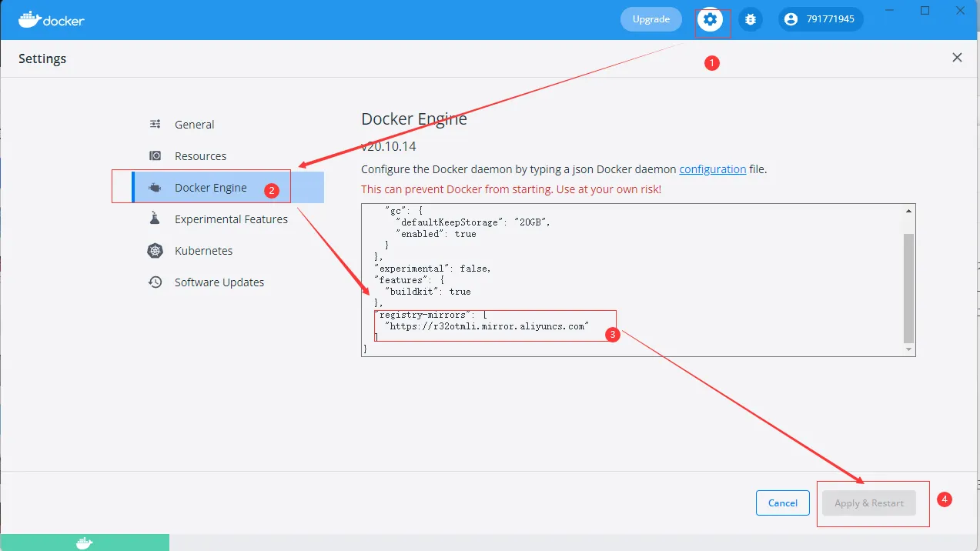Select Docker Engine in the sidebar
Screen dimensions: 980x551
click(211, 188)
